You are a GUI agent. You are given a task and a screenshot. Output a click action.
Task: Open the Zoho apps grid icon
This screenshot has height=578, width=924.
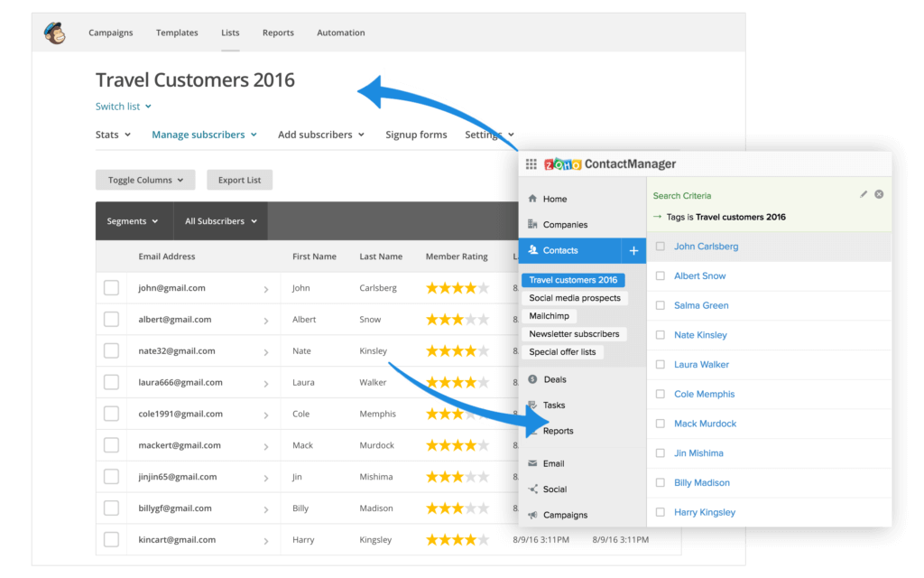tap(531, 164)
